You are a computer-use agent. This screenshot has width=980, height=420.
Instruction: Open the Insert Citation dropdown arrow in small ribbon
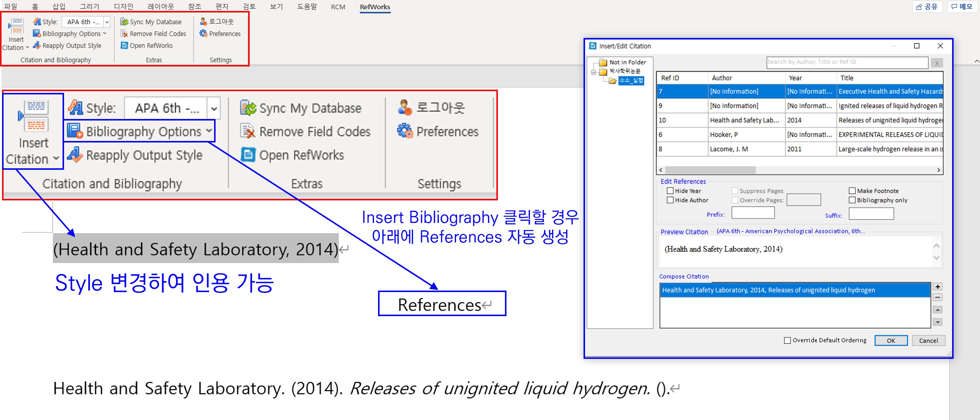click(27, 47)
